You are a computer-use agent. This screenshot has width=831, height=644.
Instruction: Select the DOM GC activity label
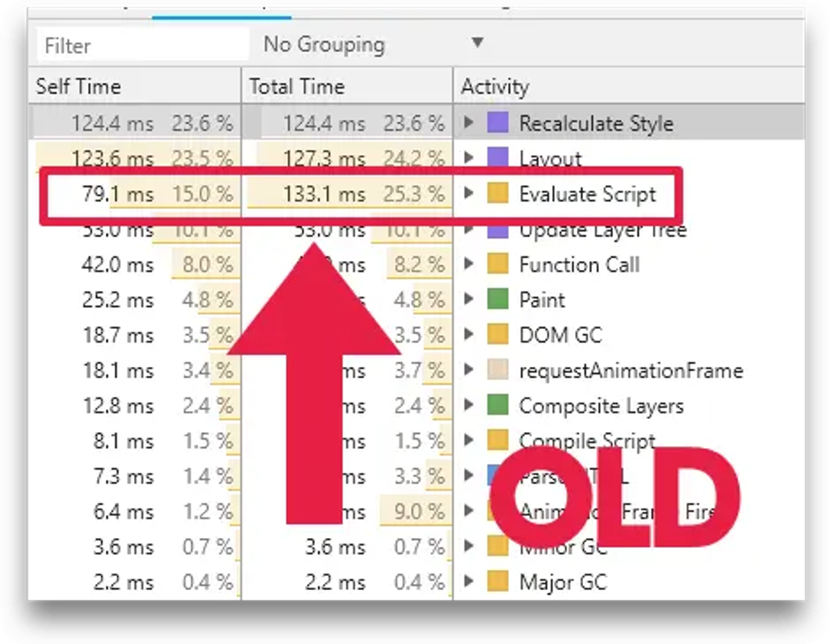tap(561, 335)
